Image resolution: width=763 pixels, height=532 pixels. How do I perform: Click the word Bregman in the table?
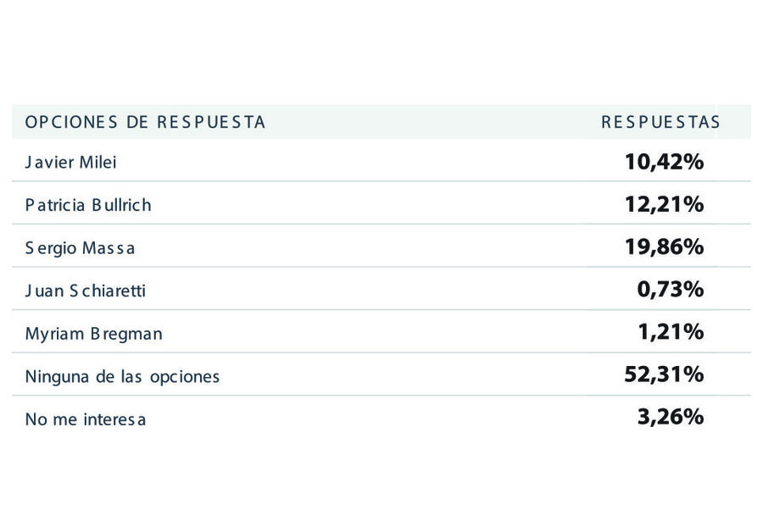pyautogui.click(x=126, y=334)
